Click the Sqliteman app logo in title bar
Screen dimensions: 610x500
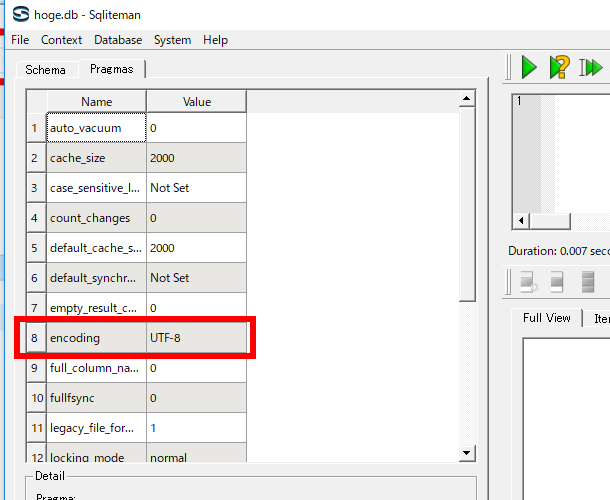click(21, 14)
